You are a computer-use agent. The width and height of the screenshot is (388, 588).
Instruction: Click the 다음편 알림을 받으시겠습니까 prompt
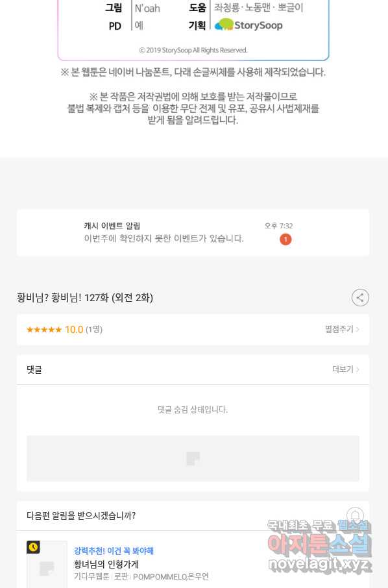tap(81, 515)
